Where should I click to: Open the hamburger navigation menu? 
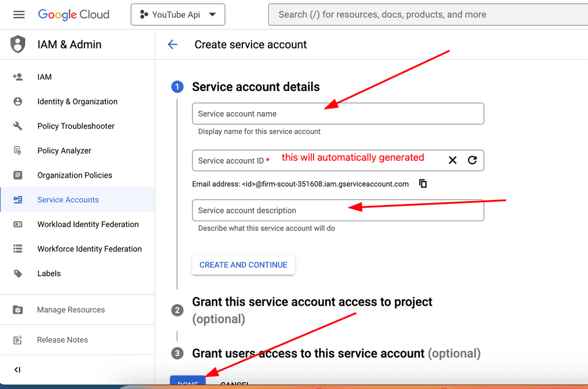click(x=19, y=14)
